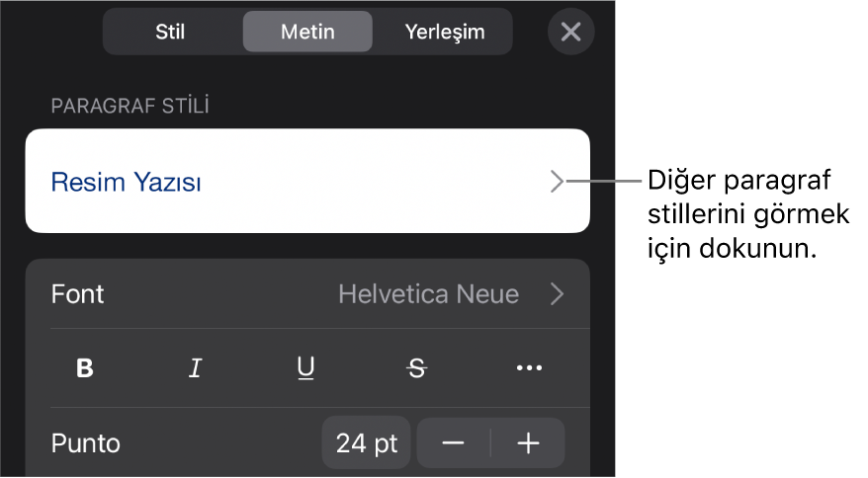Open the Font row
868x478 pixels.
click(x=307, y=293)
